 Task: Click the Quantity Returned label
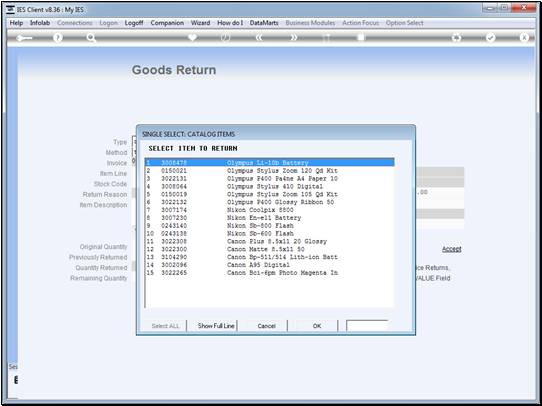click(101, 268)
